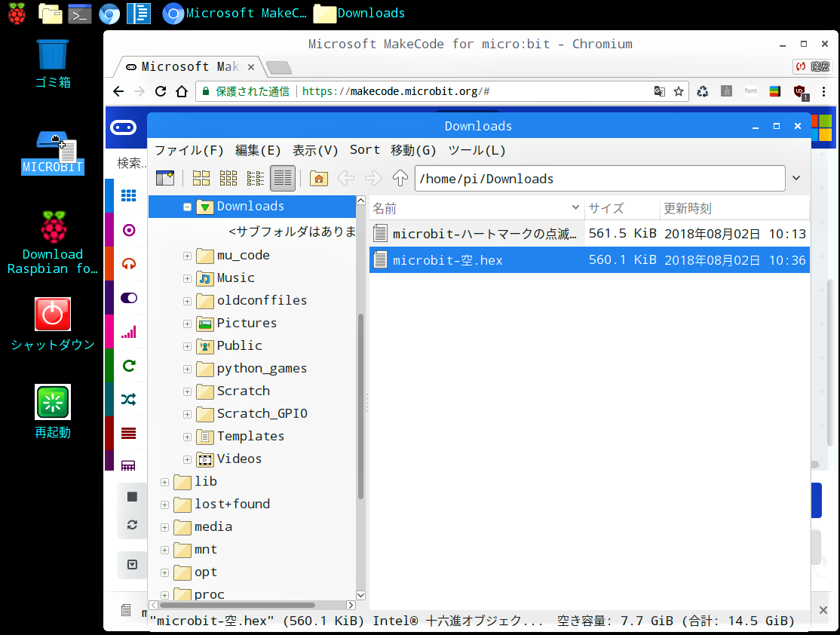Switch to icon view in file manager

tap(201, 178)
